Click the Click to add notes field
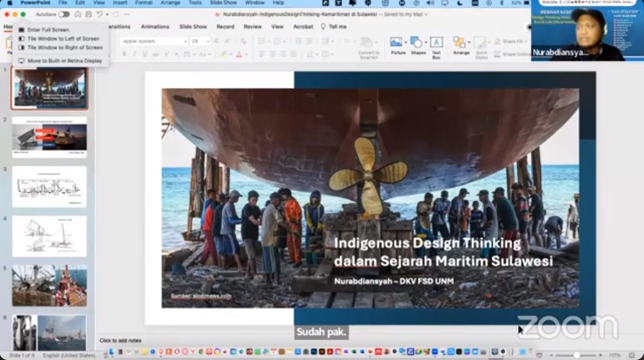 pyautogui.click(x=120, y=341)
